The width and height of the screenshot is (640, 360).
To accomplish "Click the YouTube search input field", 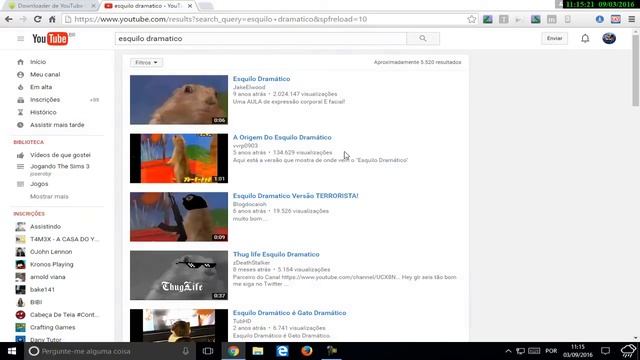I will [x=261, y=38].
